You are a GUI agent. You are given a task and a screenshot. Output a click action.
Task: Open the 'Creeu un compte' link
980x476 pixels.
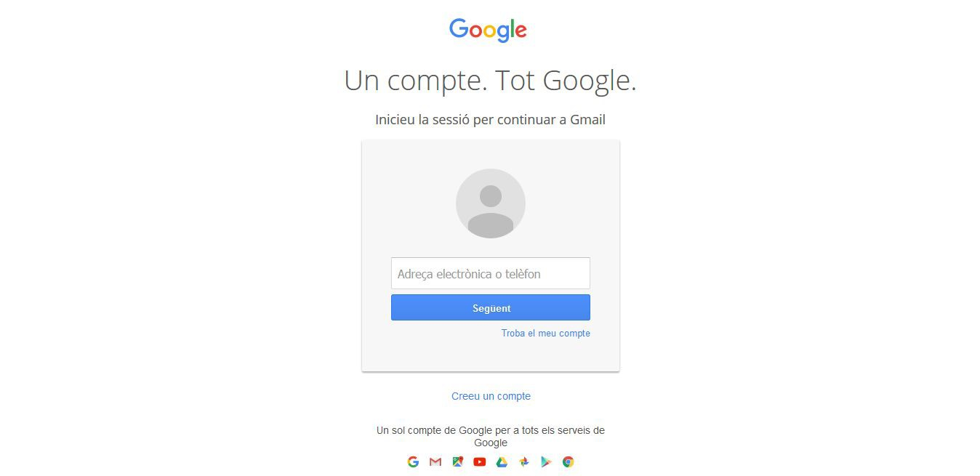[491, 396]
